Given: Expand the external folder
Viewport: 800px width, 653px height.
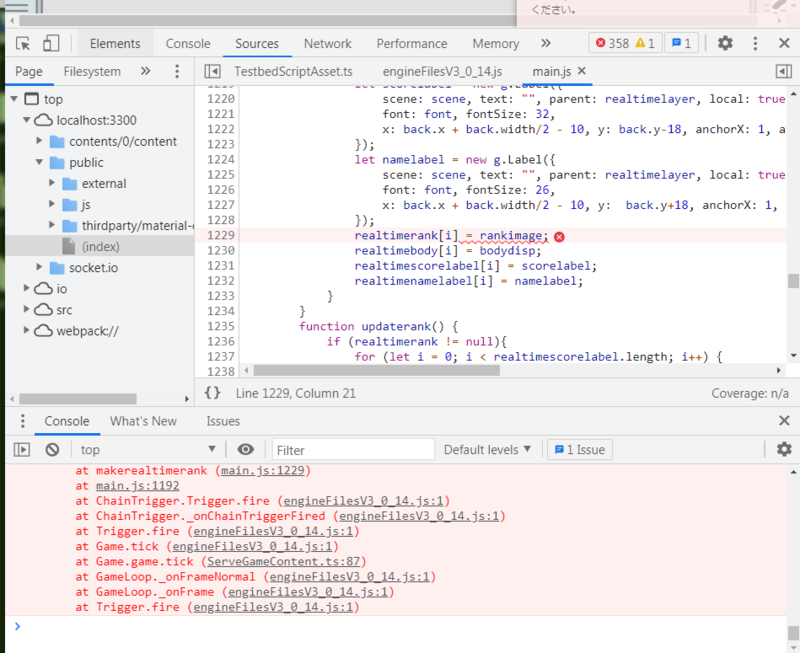Looking at the screenshot, I should tap(52, 183).
